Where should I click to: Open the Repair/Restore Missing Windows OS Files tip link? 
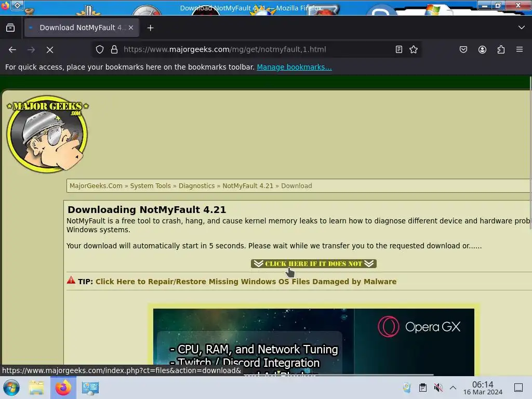246,282
